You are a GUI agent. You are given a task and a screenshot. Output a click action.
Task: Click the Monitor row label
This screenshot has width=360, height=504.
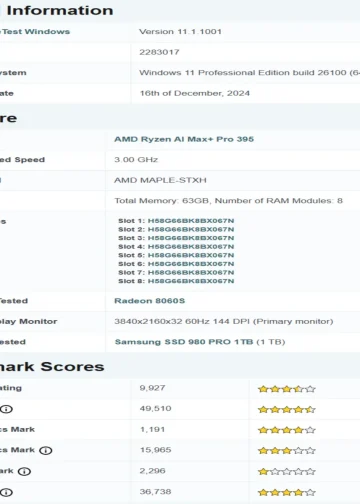[x=38, y=321]
